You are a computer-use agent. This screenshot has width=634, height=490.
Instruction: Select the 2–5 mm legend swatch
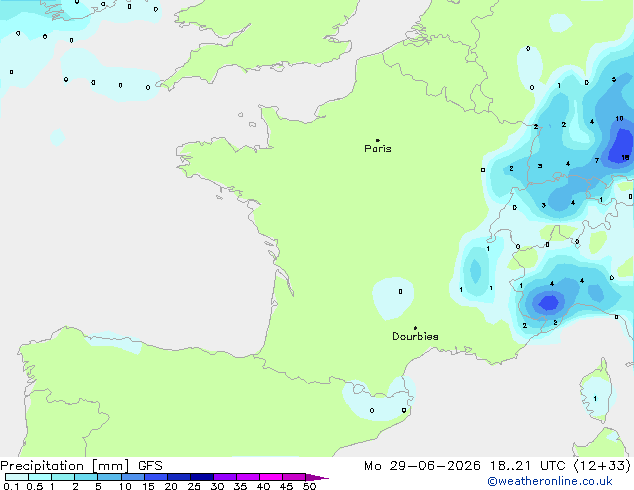click(x=86, y=477)
